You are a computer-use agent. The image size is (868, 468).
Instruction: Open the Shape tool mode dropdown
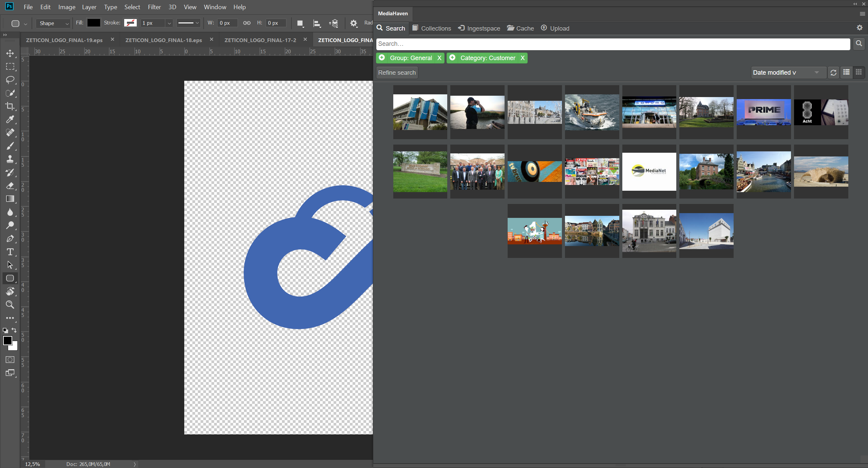click(53, 23)
